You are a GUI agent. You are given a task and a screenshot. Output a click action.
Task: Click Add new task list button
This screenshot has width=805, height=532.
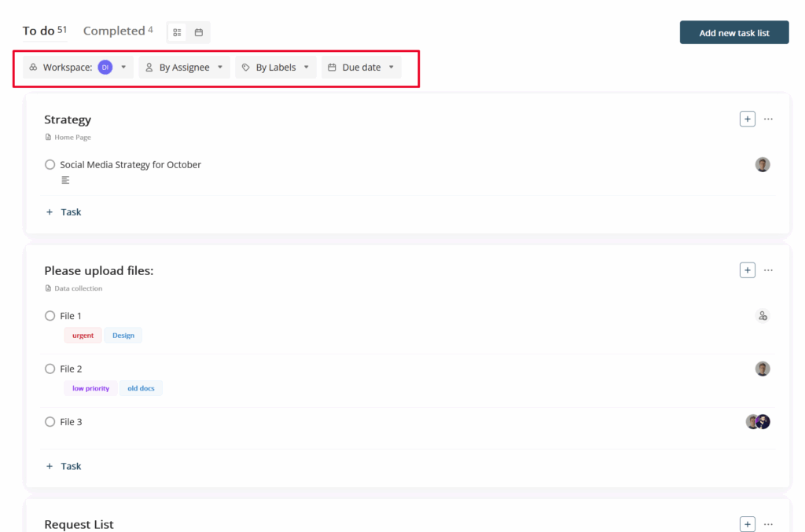pos(733,33)
